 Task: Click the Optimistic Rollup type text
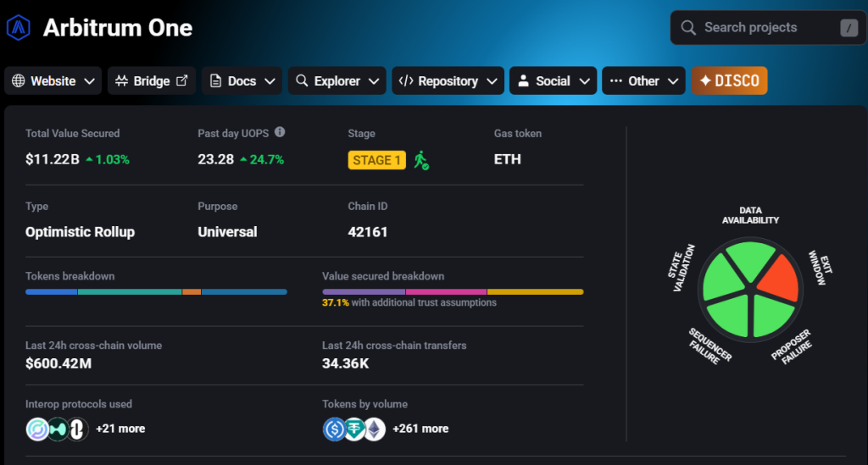[81, 232]
